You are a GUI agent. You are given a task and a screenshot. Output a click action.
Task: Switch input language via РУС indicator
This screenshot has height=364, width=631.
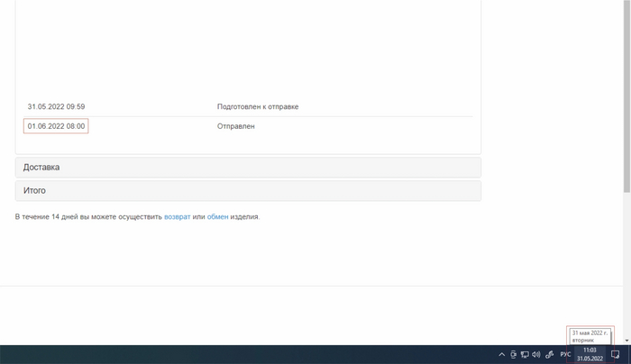pos(565,354)
